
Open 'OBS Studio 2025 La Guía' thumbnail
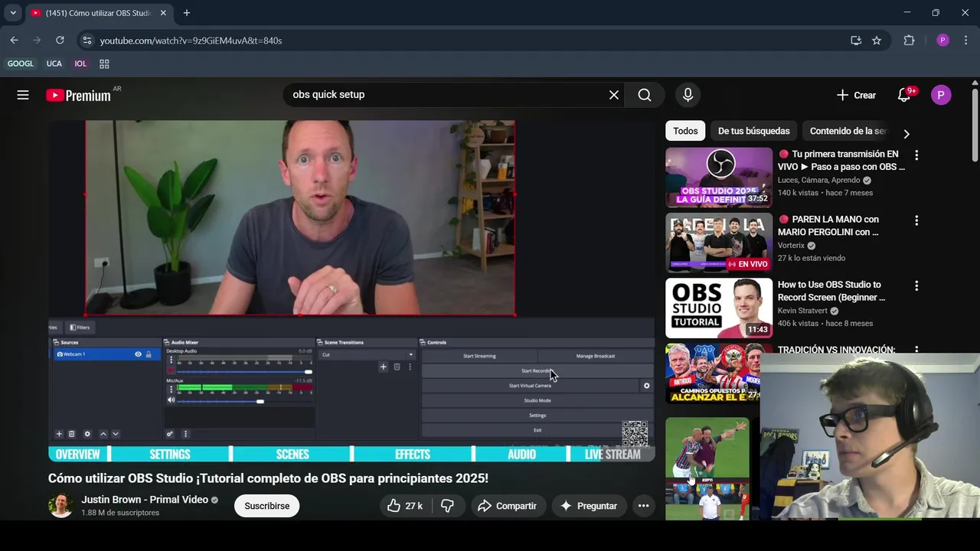pos(719,178)
